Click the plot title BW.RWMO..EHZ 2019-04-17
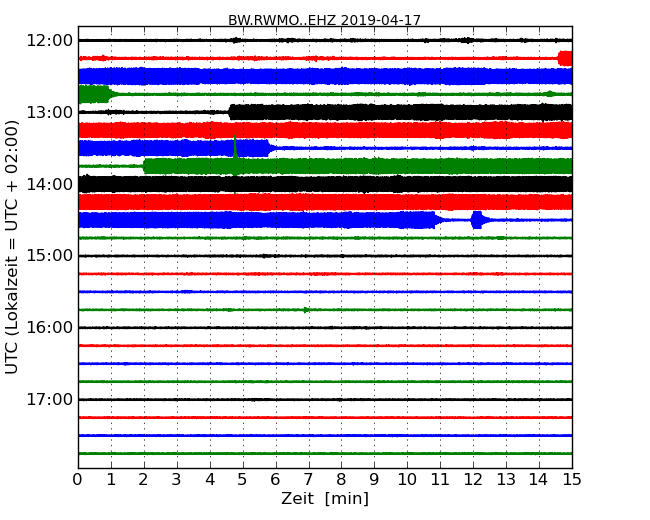This screenshot has width=650, height=520. pyautogui.click(x=324, y=20)
